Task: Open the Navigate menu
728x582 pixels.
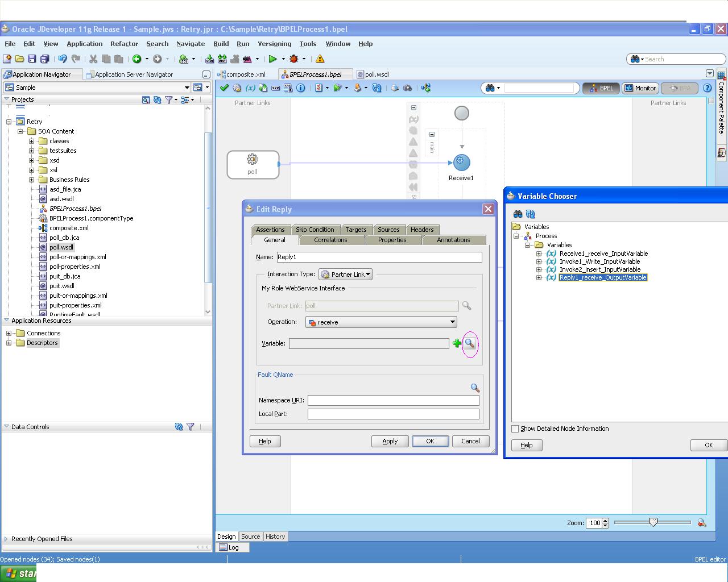Action: [191, 44]
